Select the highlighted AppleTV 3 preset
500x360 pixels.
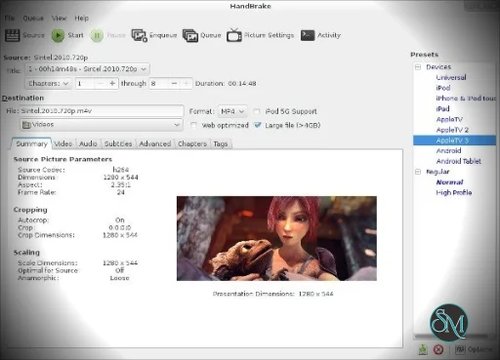(x=455, y=140)
